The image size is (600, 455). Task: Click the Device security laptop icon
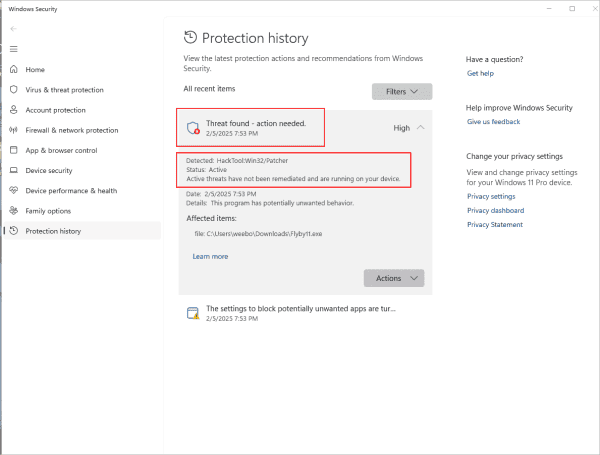click(14, 170)
